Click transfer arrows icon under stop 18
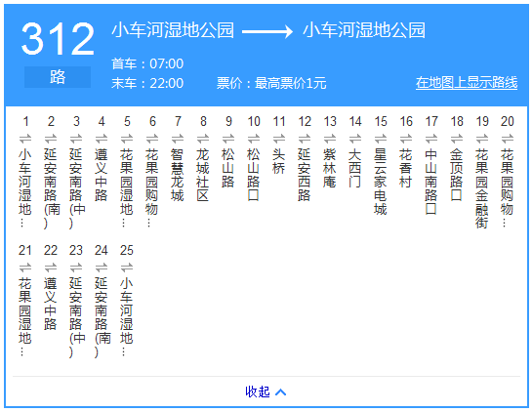The height and width of the screenshot is (412, 532). pyautogui.click(x=457, y=139)
